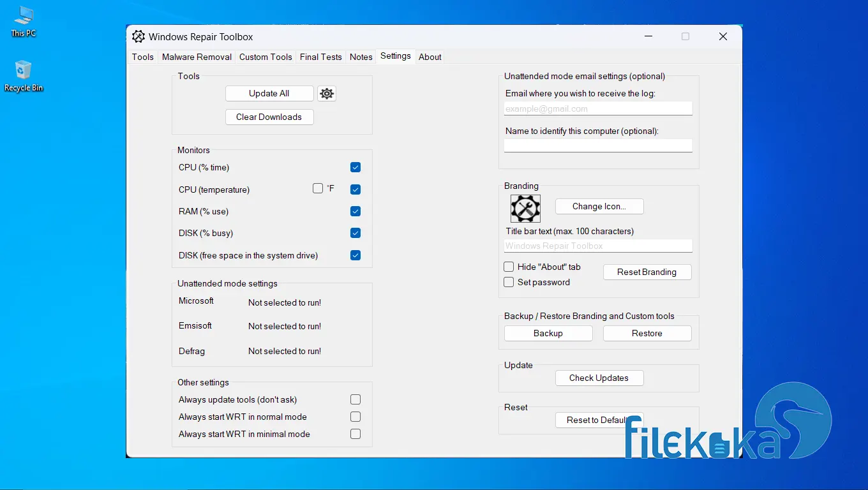Close the Windows Repair Toolbox window
The width and height of the screenshot is (868, 490).
pyautogui.click(x=723, y=36)
